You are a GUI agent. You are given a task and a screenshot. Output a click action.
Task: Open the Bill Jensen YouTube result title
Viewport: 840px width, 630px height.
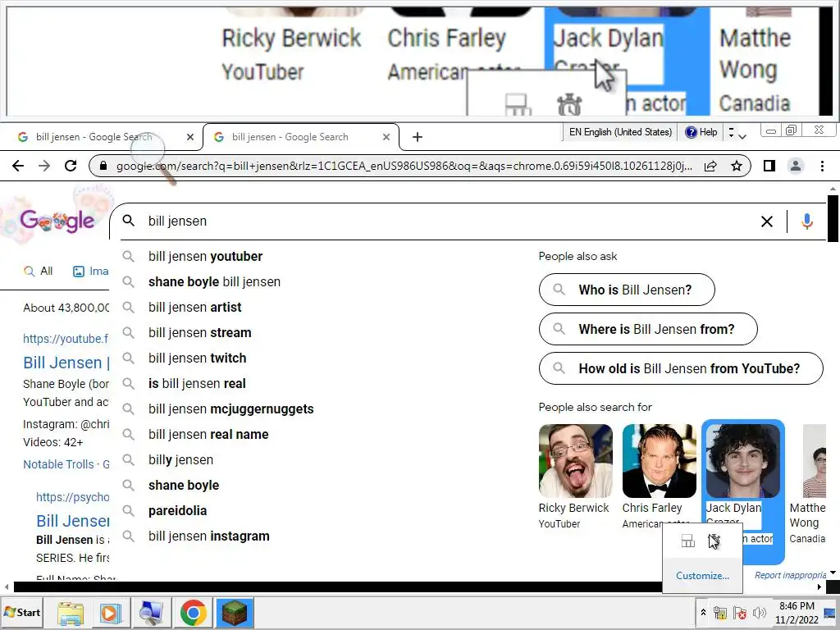point(66,363)
